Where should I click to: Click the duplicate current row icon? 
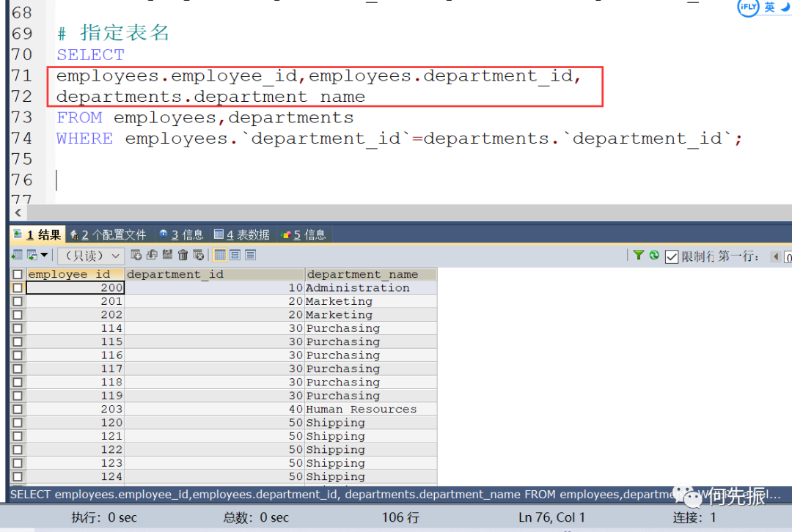(x=152, y=255)
